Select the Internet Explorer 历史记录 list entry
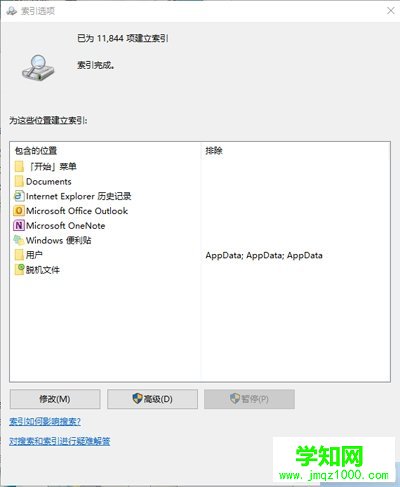This screenshot has width=400, height=487. [73, 196]
